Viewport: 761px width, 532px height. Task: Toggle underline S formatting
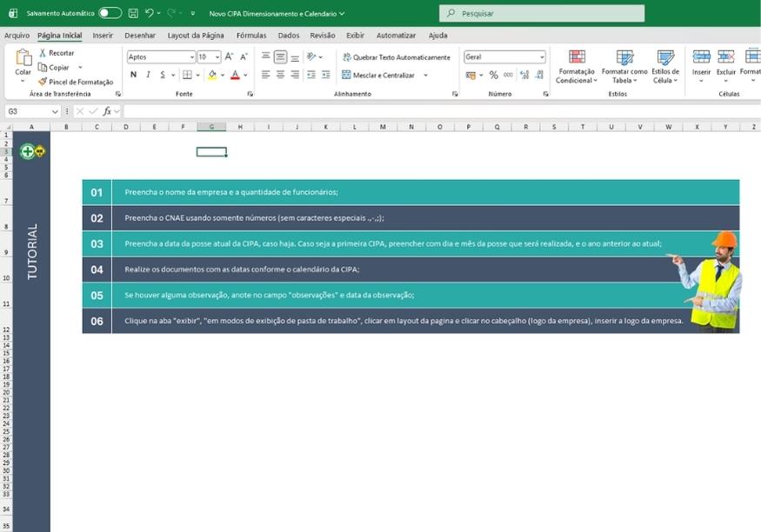point(163,75)
